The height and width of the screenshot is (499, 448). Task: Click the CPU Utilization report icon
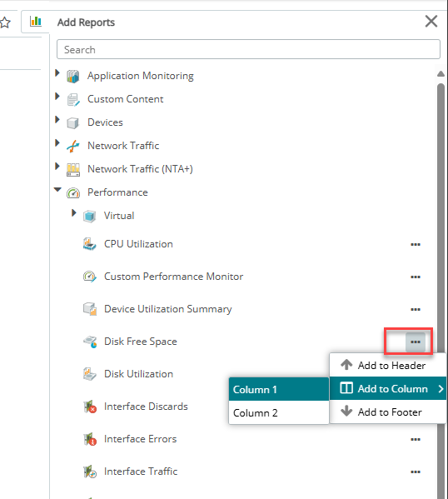point(89,244)
